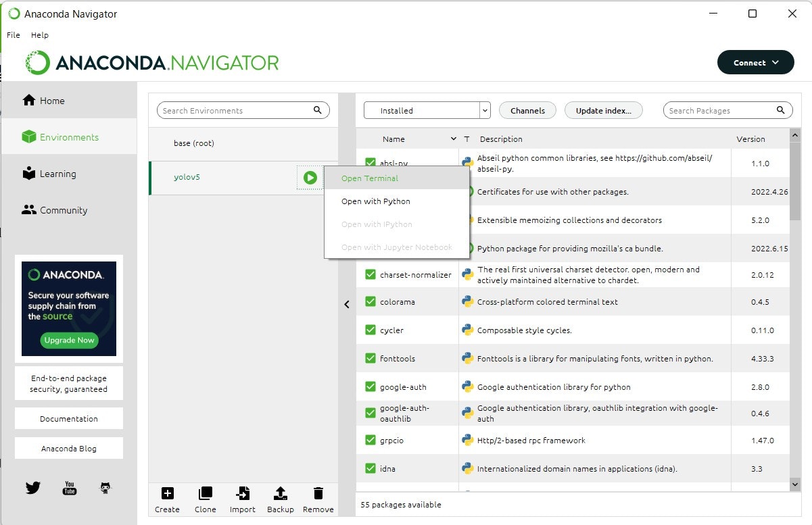The height and width of the screenshot is (525, 812).
Task: Toggle the colorama package checkbox
Action: 371,302
